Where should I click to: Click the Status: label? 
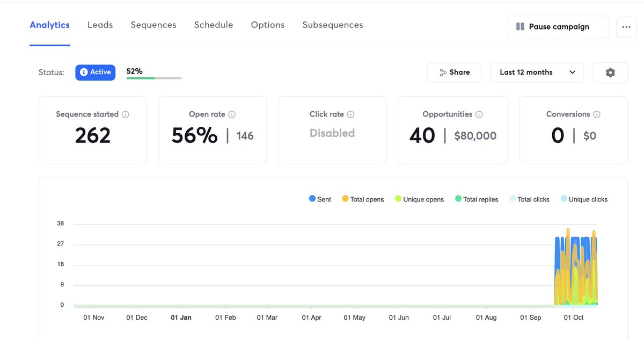[x=52, y=73]
